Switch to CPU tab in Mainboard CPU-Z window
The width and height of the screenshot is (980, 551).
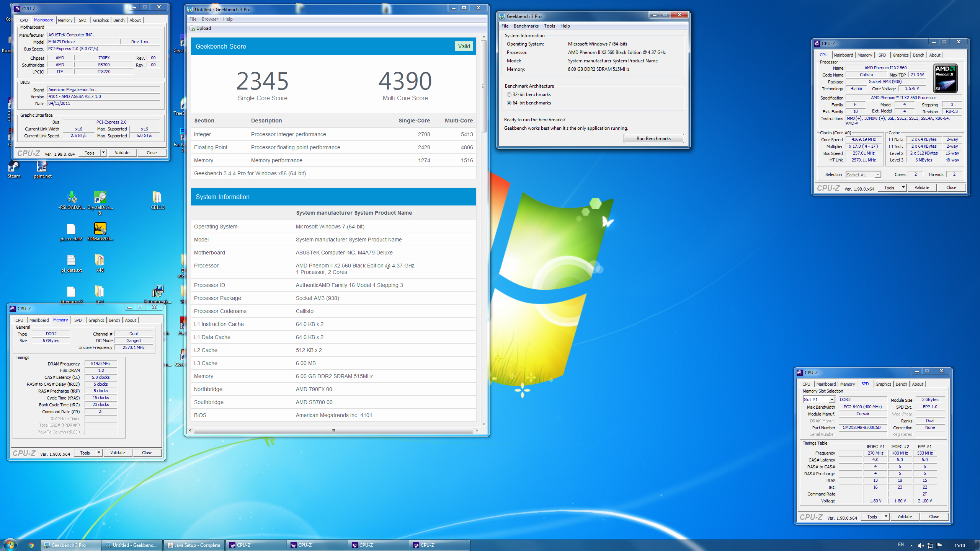24,20
